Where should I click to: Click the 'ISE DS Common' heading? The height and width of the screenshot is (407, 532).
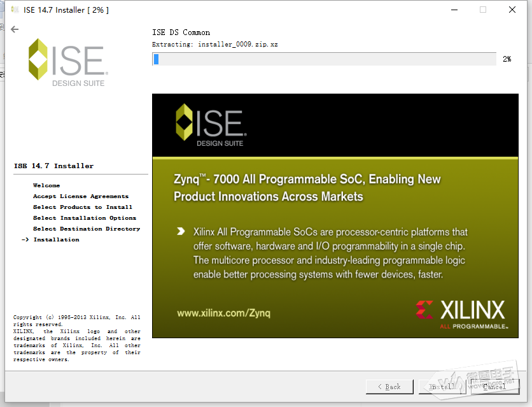(181, 32)
